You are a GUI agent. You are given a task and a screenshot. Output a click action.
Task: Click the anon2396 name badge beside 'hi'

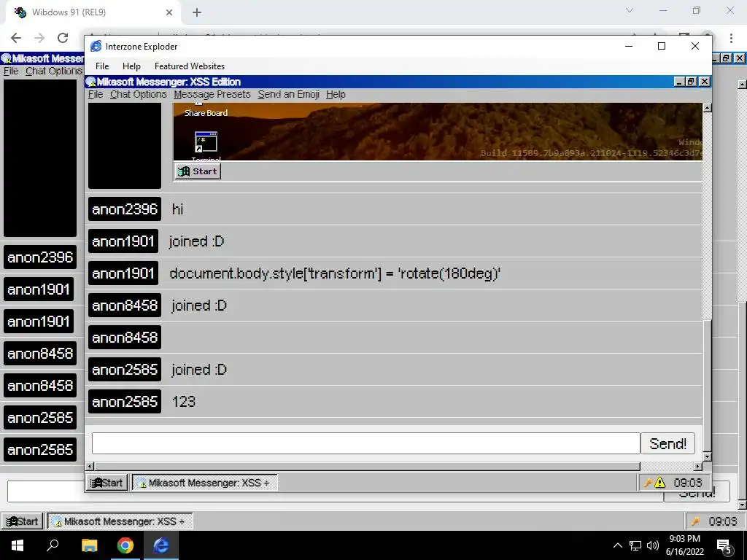pos(125,209)
